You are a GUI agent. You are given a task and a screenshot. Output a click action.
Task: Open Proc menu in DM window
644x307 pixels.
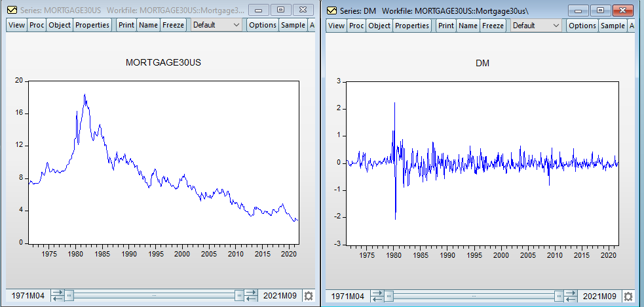click(356, 26)
